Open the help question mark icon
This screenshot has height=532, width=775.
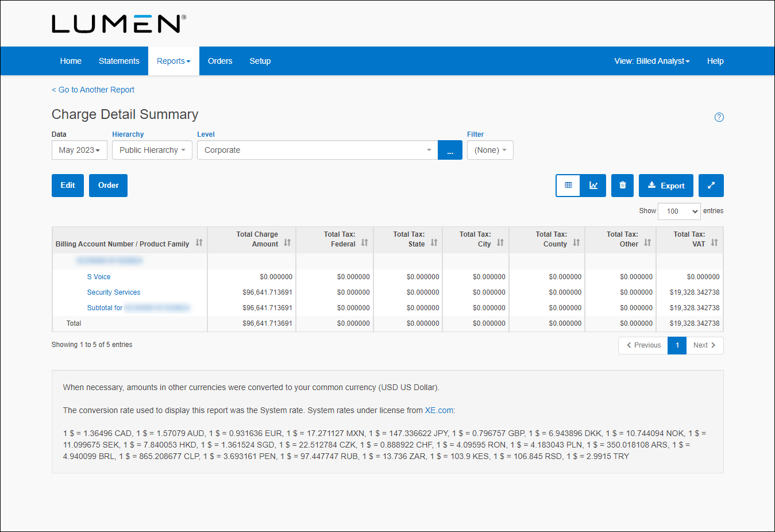pyautogui.click(x=719, y=117)
